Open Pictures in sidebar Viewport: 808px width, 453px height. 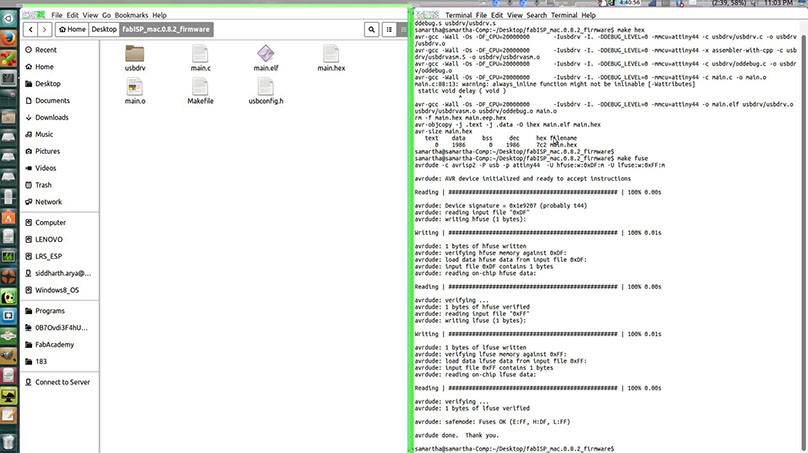[x=59, y=151]
